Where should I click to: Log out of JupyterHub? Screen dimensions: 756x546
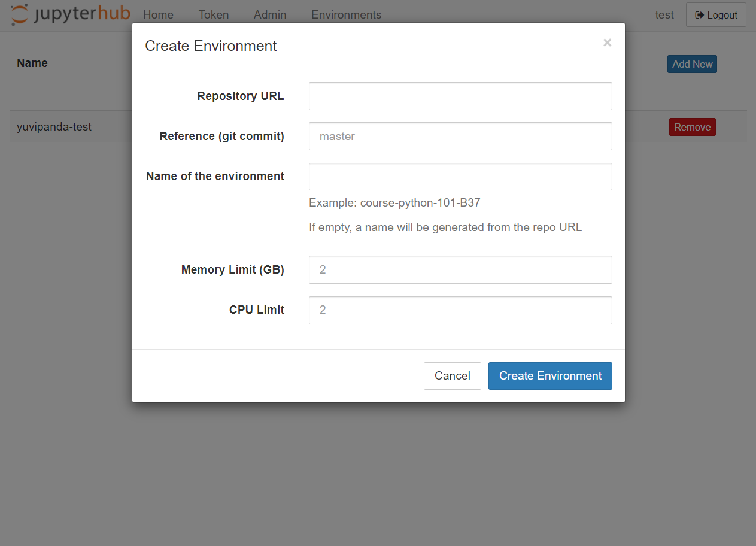click(716, 14)
